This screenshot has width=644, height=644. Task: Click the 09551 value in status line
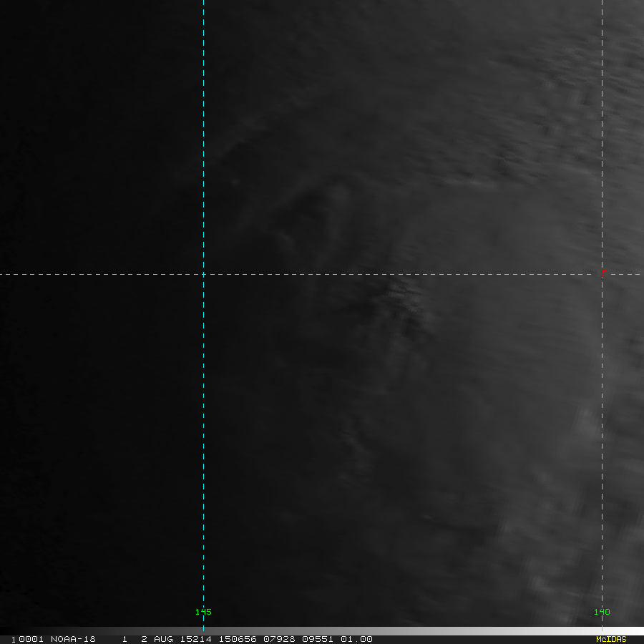coord(318,639)
